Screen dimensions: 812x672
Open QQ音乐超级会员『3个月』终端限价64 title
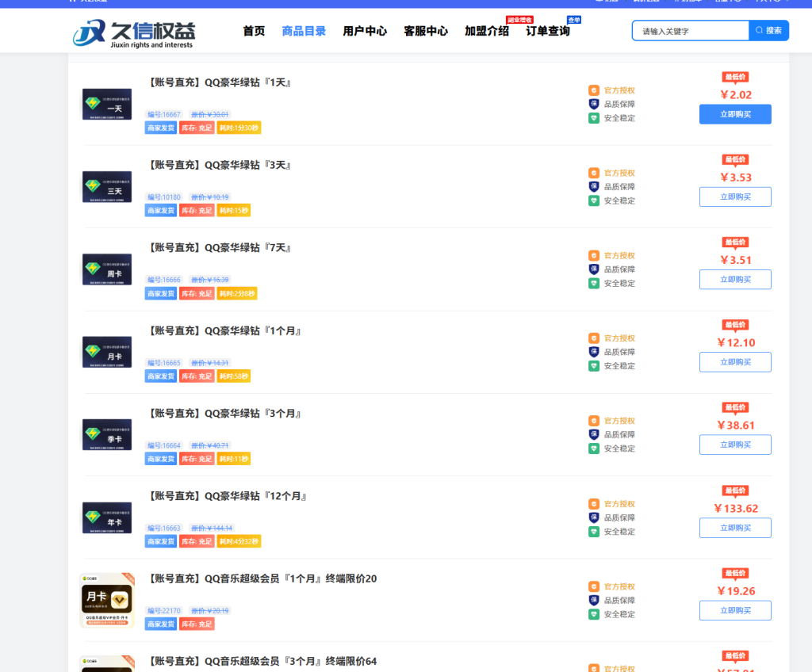click(x=262, y=662)
